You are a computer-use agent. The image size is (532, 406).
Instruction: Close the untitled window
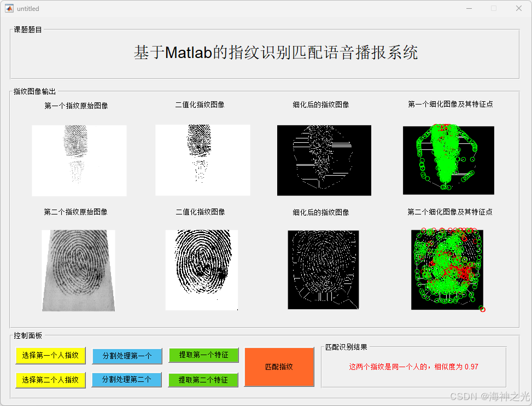click(x=519, y=9)
